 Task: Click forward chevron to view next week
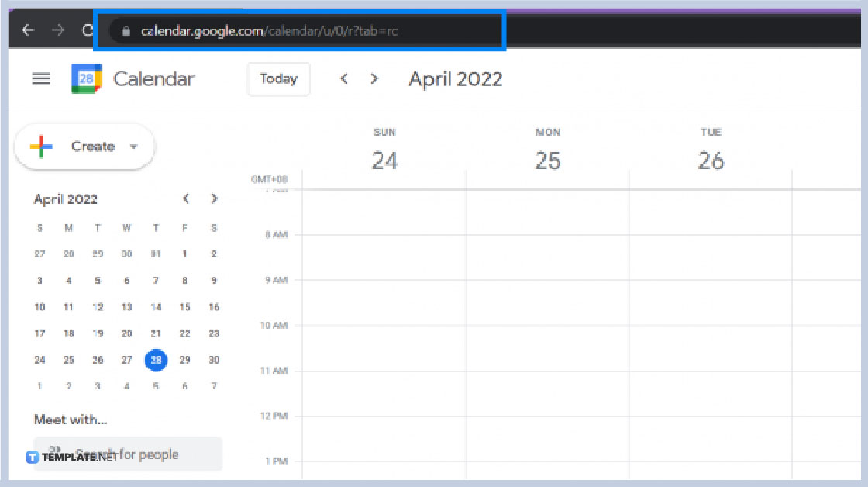(x=374, y=78)
